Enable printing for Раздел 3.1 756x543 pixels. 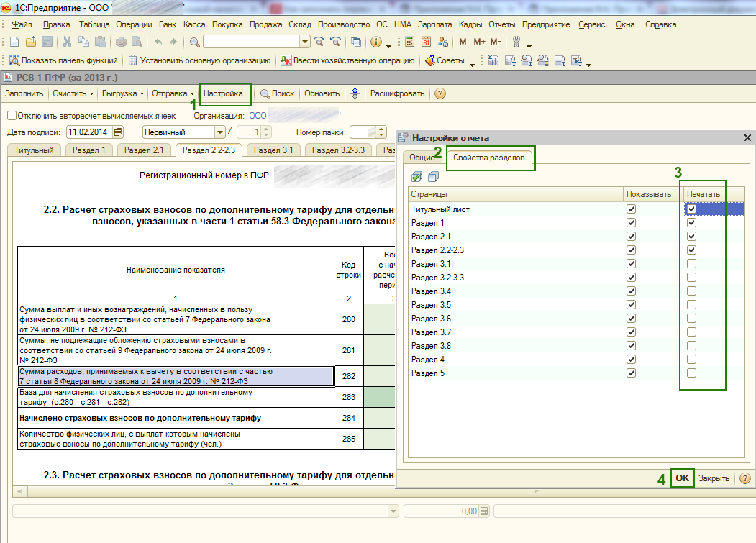pyautogui.click(x=691, y=264)
